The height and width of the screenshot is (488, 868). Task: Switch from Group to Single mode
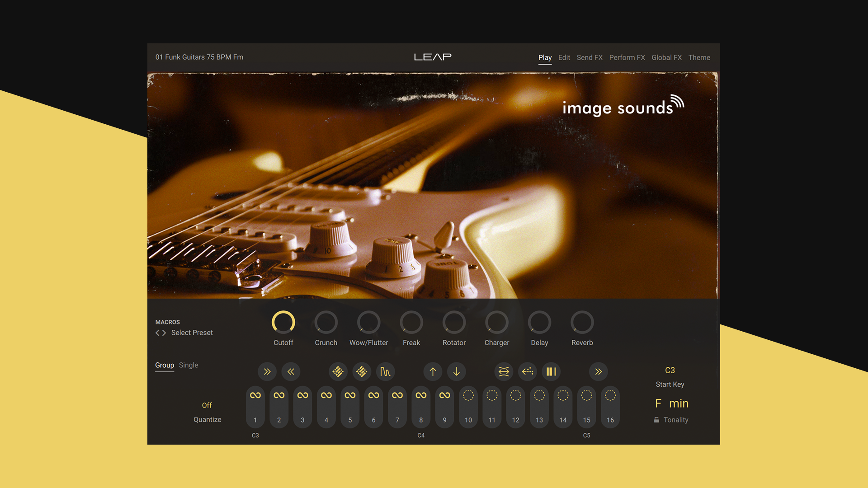189,365
